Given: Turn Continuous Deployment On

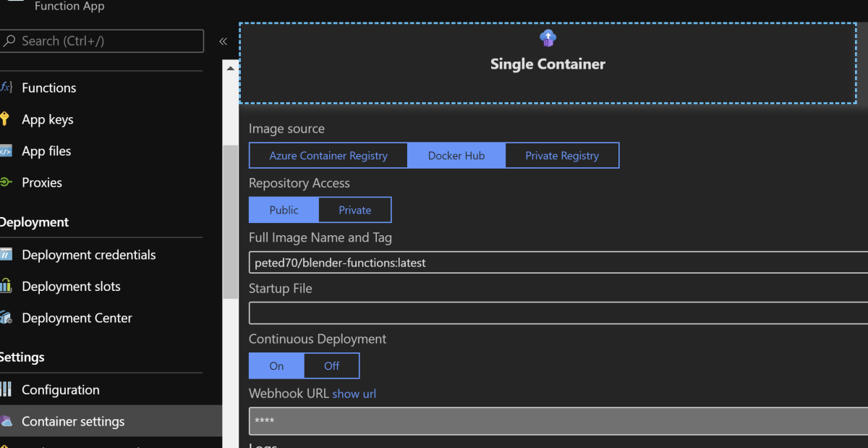Looking at the screenshot, I should [x=276, y=365].
